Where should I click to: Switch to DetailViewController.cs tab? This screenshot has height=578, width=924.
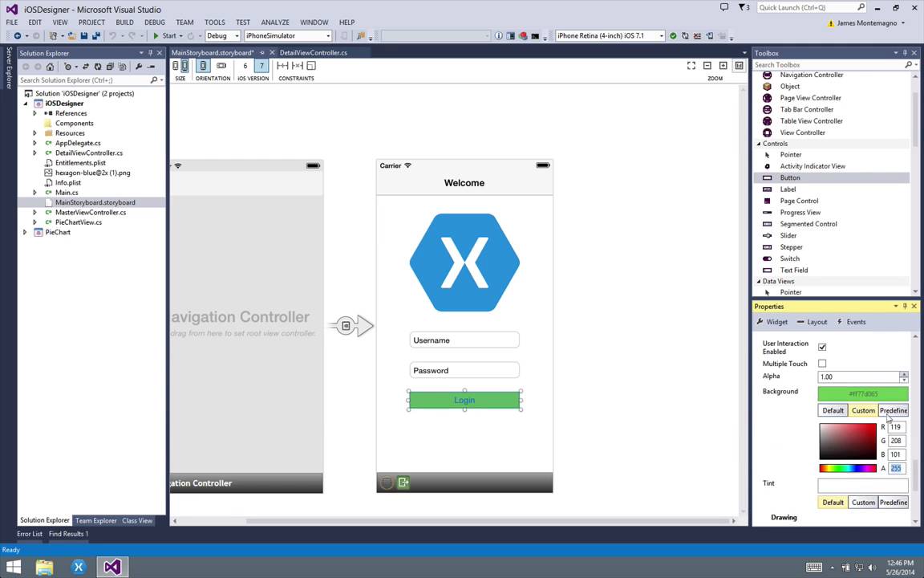(x=314, y=52)
